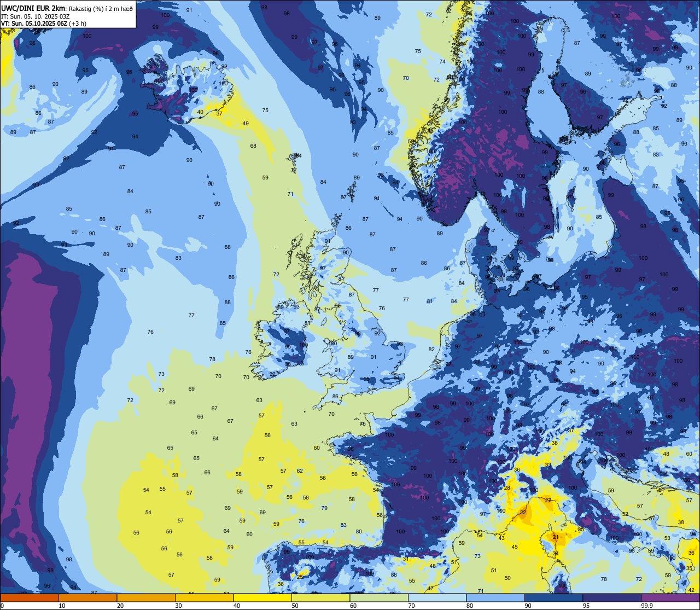Click the 90–95 dark blue legend segment
700x610 pixels.
[553, 597]
